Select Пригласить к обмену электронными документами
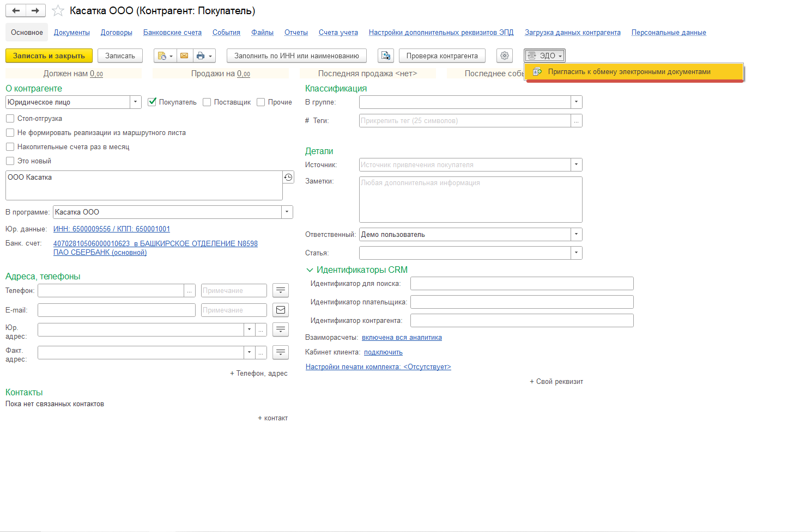Viewport: 812px width, 532px height. coord(634,72)
